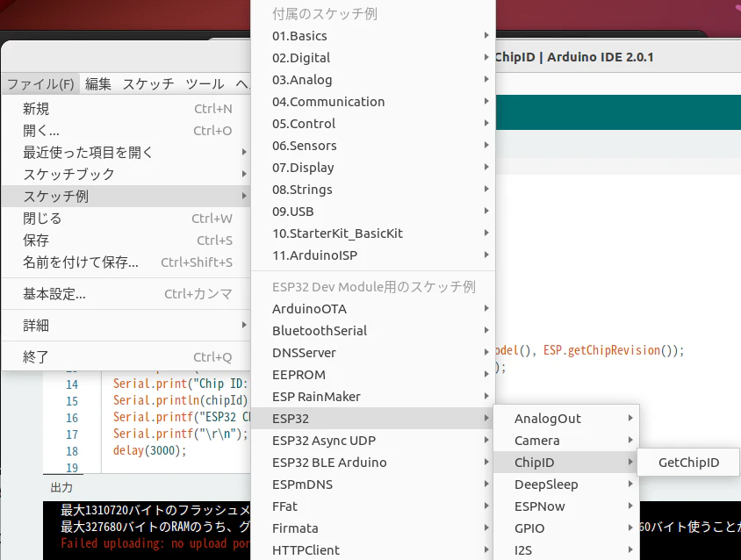Click the Serial.println(chipId) code line

(180, 400)
